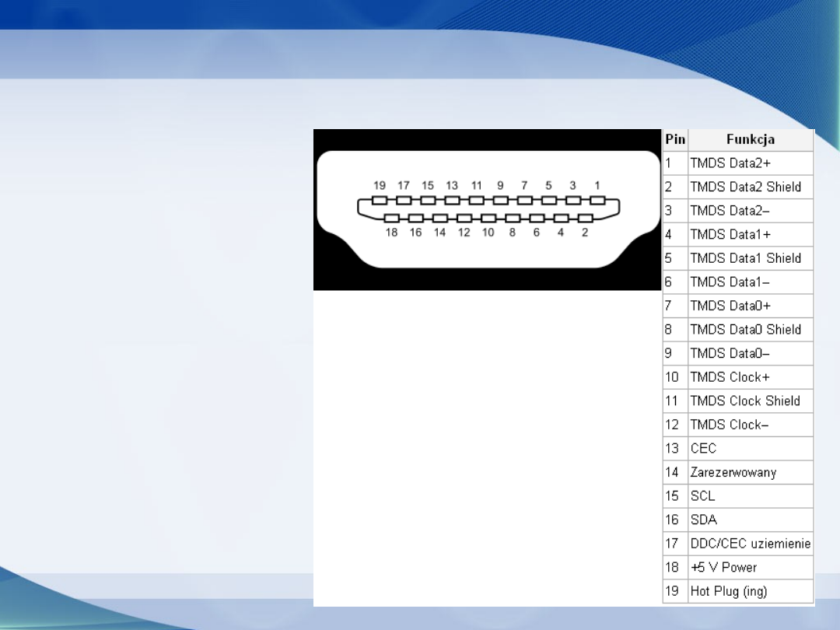Image resolution: width=840 pixels, height=630 pixels.
Task: Click pin label 19 in connector diagram
Action: pos(380,185)
